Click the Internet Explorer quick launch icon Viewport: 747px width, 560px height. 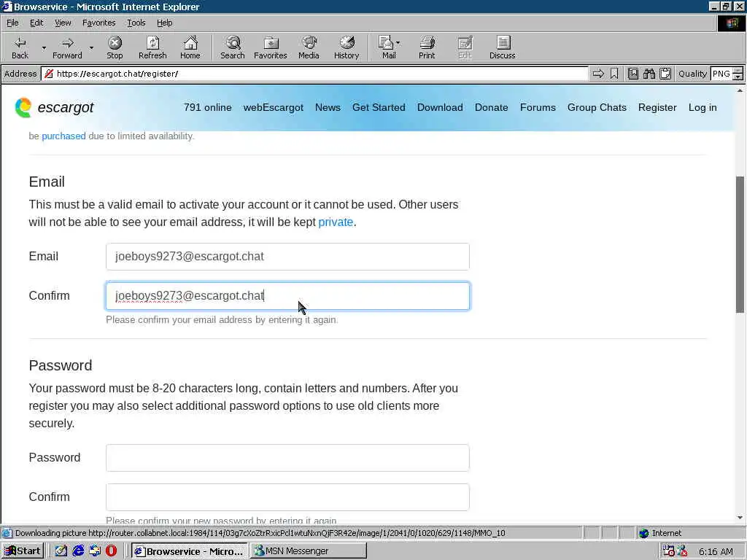pos(77,551)
